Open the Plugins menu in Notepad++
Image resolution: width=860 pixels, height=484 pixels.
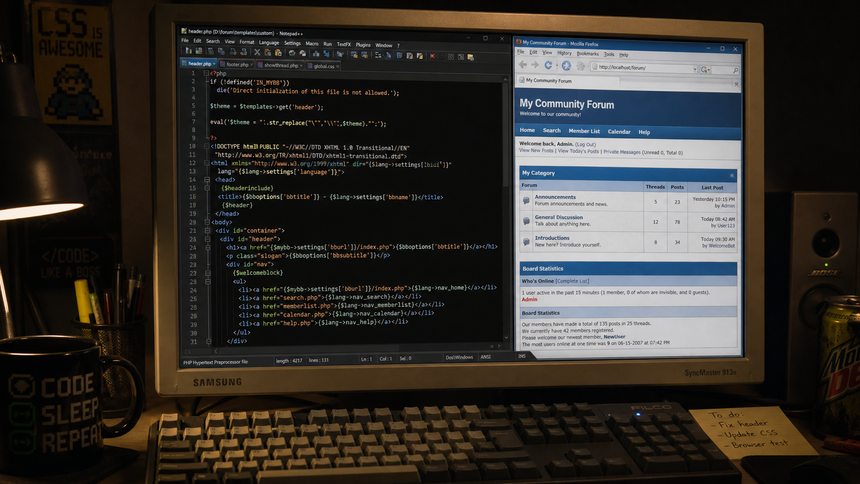[x=363, y=45]
